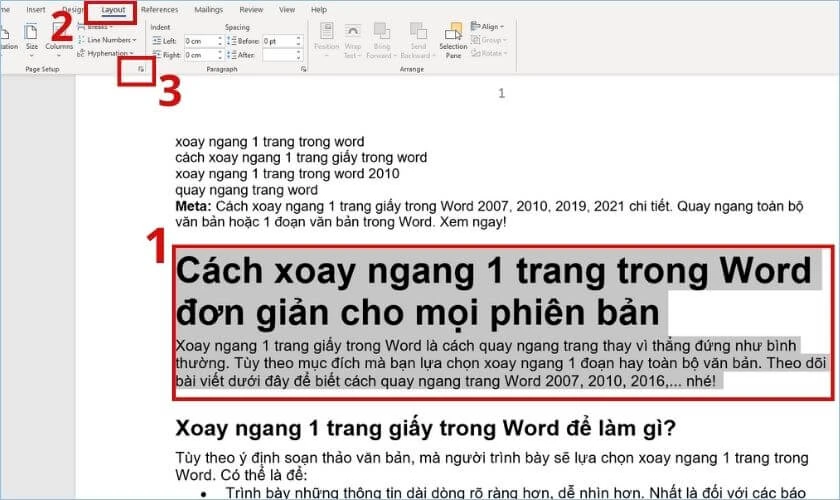Switch to the Insert tab

click(36, 10)
